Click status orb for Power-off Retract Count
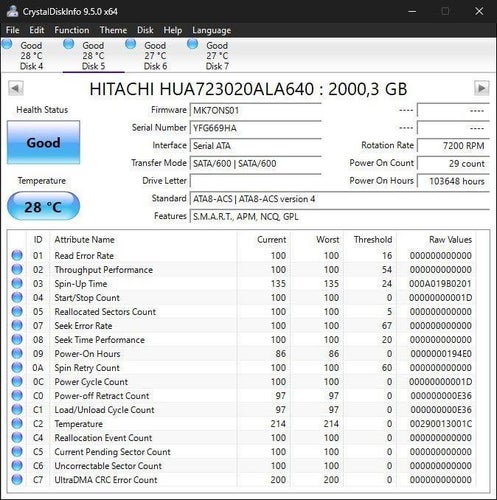The image size is (497, 500). coord(17,395)
